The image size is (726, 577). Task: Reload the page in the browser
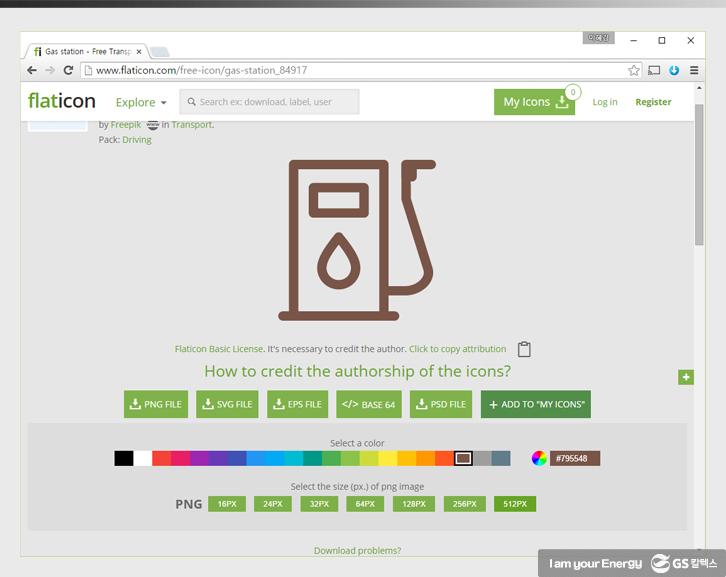(x=68, y=71)
